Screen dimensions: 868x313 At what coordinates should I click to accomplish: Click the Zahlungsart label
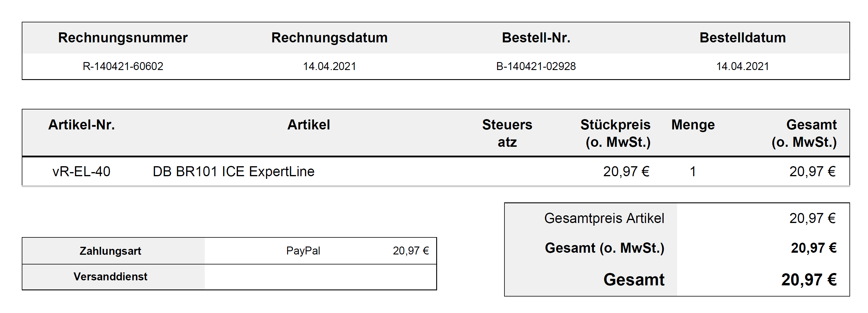click(110, 251)
